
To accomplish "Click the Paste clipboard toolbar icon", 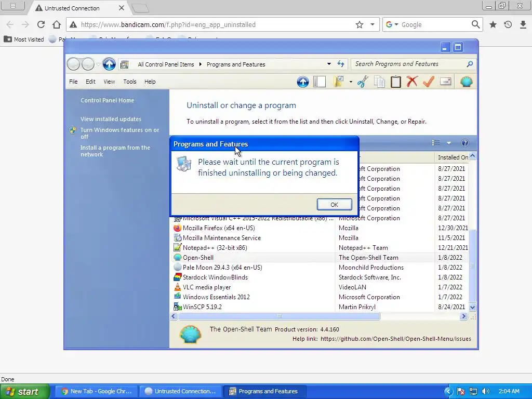I will pyautogui.click(x=395, y=82).
